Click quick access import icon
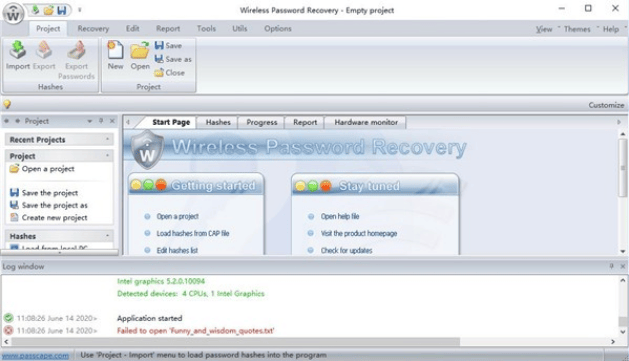Screen dimensions: 629x361 [35, 10]
